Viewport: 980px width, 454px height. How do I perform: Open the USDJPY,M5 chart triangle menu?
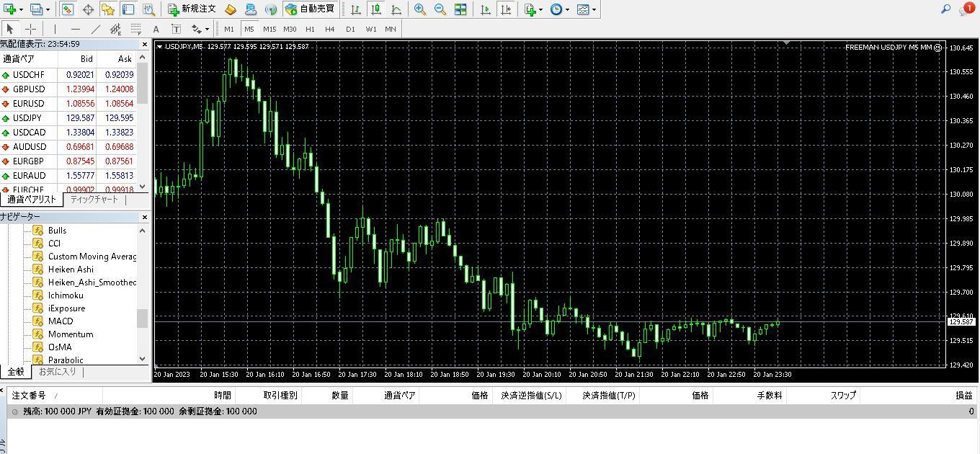159,47
